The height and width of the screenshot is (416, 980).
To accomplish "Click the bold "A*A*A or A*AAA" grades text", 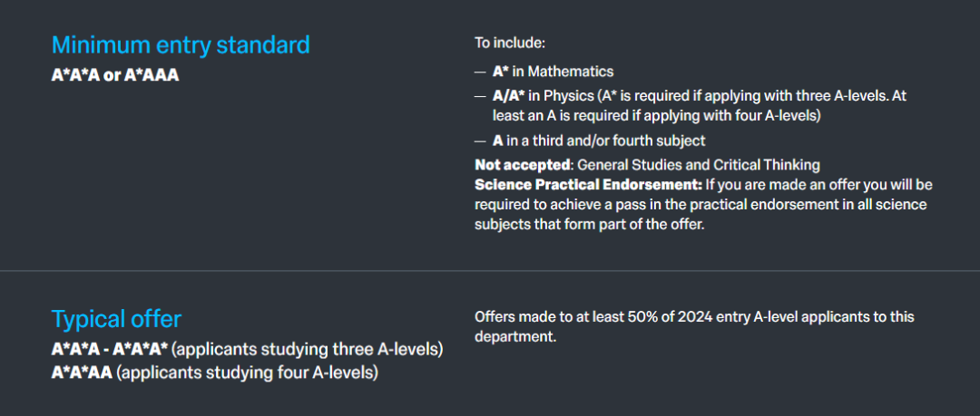I will [x=115, y=75].
